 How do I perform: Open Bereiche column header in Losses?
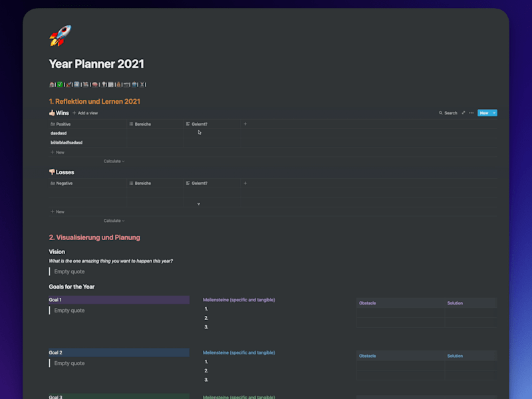[156, 184]
